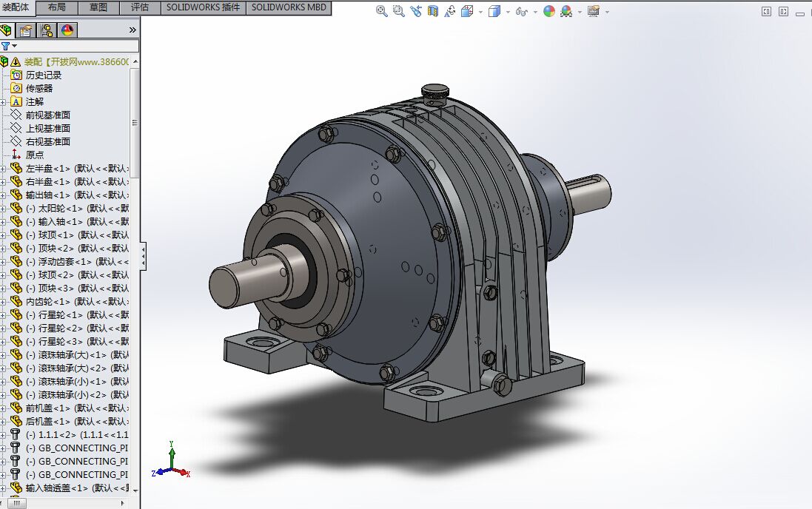Switch to the SOLIDWORKS MBD tab
Screen dimensions: 812x509
288,7
